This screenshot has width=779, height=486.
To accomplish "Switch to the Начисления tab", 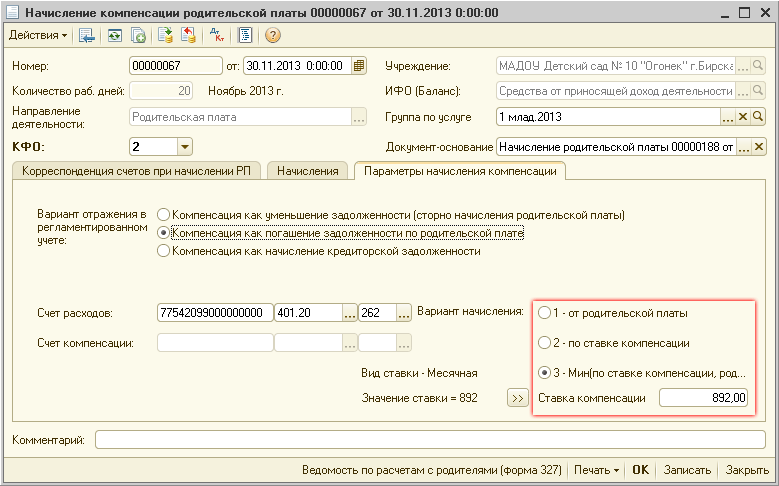I will tap(308, 171).
